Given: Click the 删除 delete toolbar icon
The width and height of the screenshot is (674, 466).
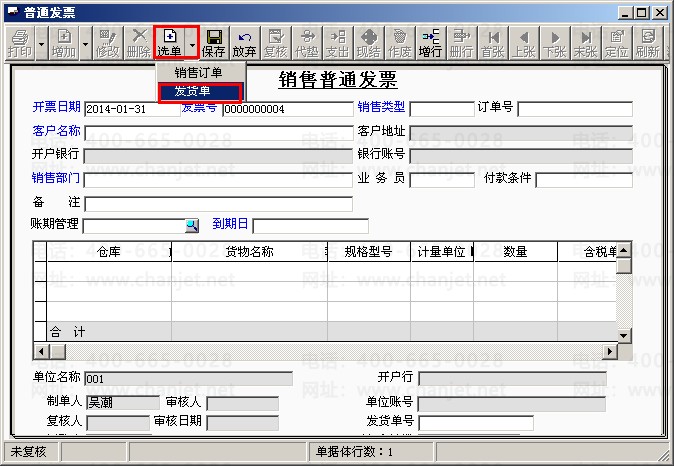Looking at the screenshot, I should [x=138, y=43].
